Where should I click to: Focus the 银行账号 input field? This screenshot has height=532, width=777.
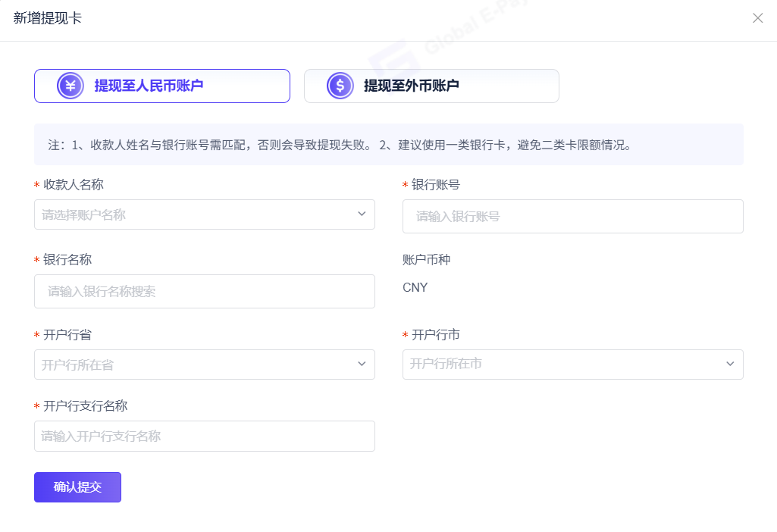point(572,216)
